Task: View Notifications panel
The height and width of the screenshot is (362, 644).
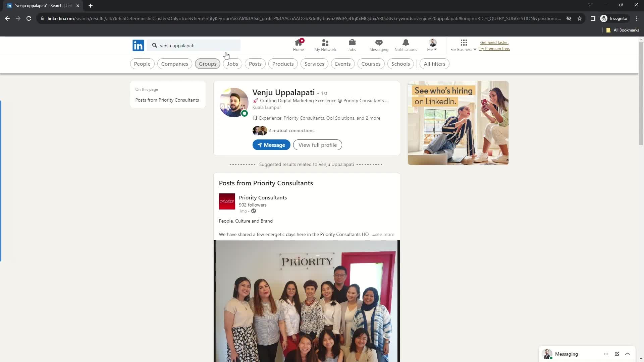Action: pyautogui.click(x=406, y=44)
